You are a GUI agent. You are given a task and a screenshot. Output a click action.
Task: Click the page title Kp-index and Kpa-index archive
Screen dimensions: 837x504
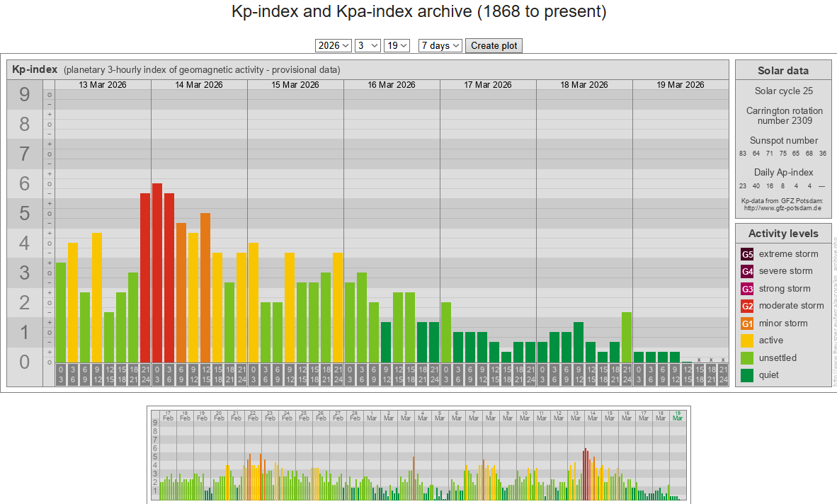point(419,12)
